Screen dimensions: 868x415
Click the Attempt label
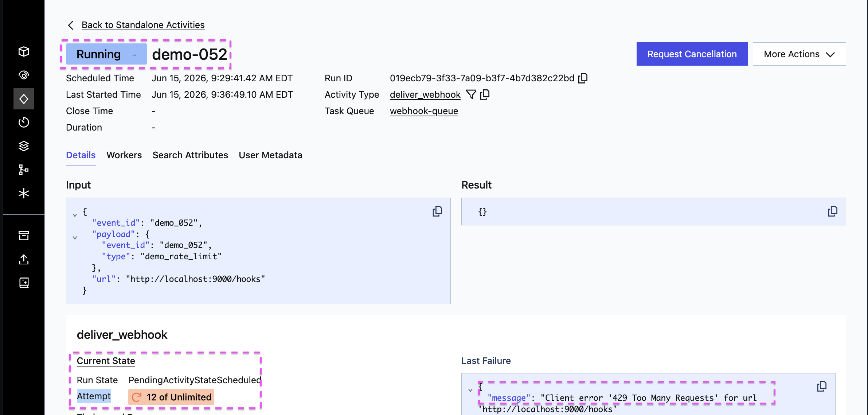click(x=94, y=396)
